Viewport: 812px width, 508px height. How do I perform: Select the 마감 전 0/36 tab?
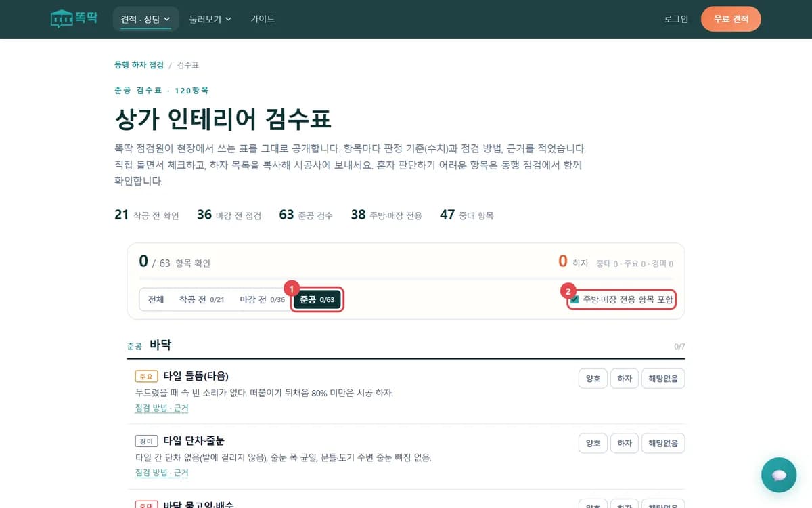[263, 299]
